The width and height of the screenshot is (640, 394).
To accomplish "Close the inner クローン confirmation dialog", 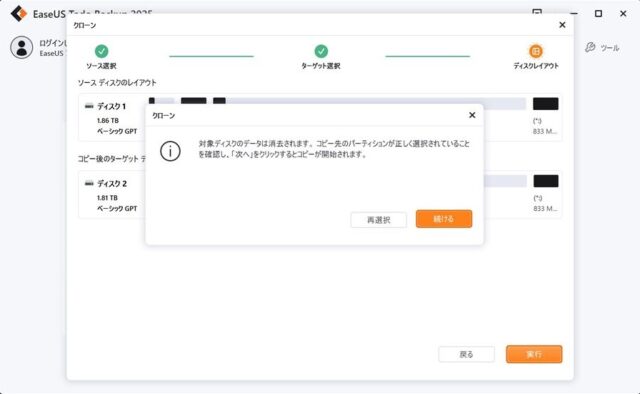I will [x=472, y=115].
